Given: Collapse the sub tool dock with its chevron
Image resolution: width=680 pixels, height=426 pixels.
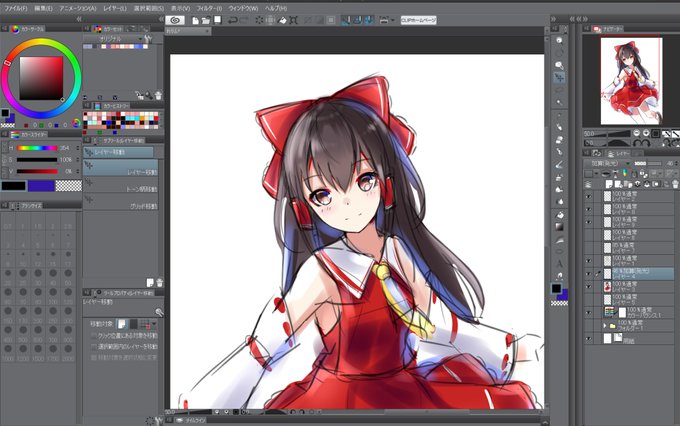Looking at the screenshot, I should [161, 19].
